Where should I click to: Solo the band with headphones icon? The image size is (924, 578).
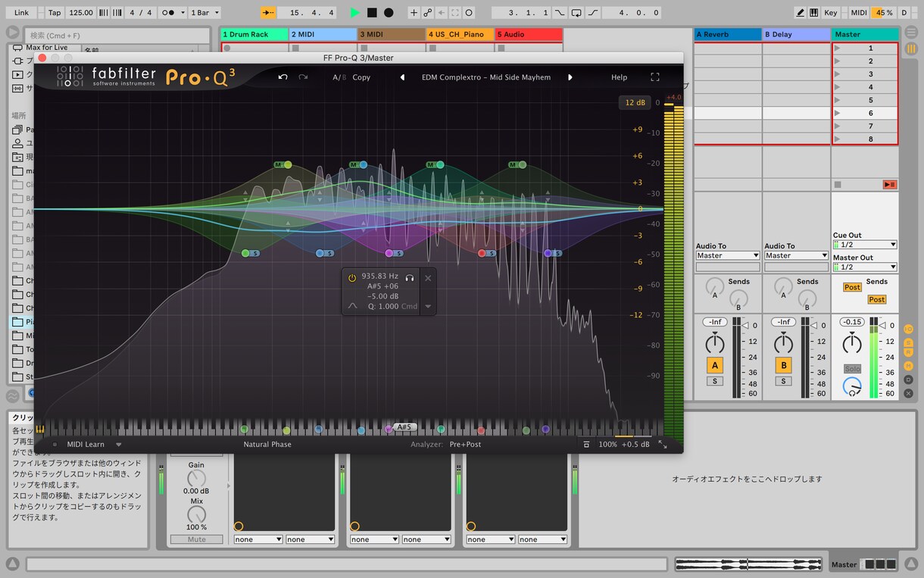pyautogui.click(x=410, y=278)
